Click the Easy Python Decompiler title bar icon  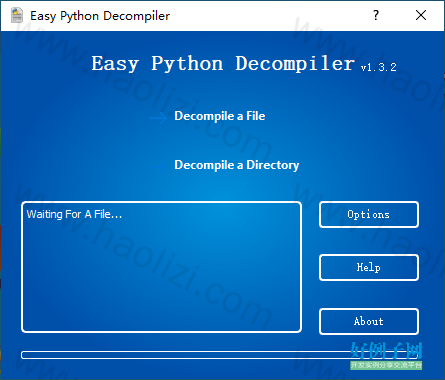(17, 15)
